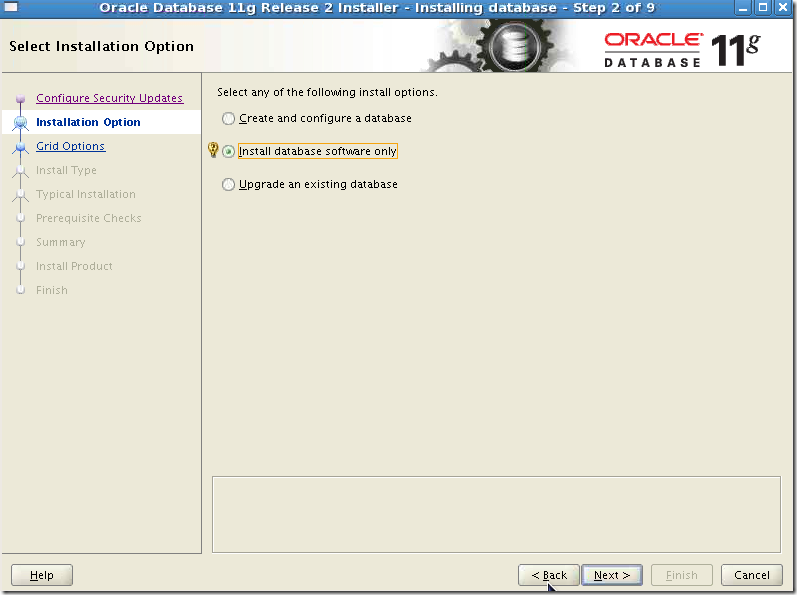
Task: Click the 'Select any of the following install options.' text
Action: [327, 92]
